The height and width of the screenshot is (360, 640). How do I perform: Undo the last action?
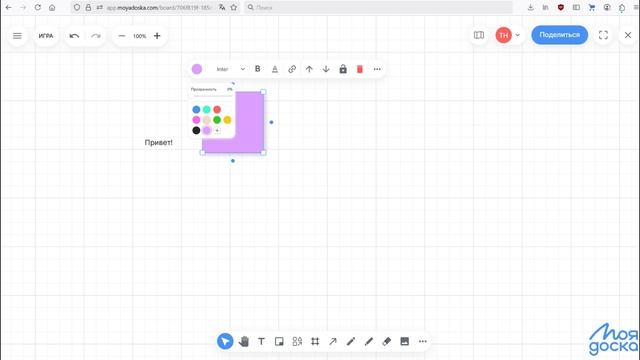click(74, 36)
